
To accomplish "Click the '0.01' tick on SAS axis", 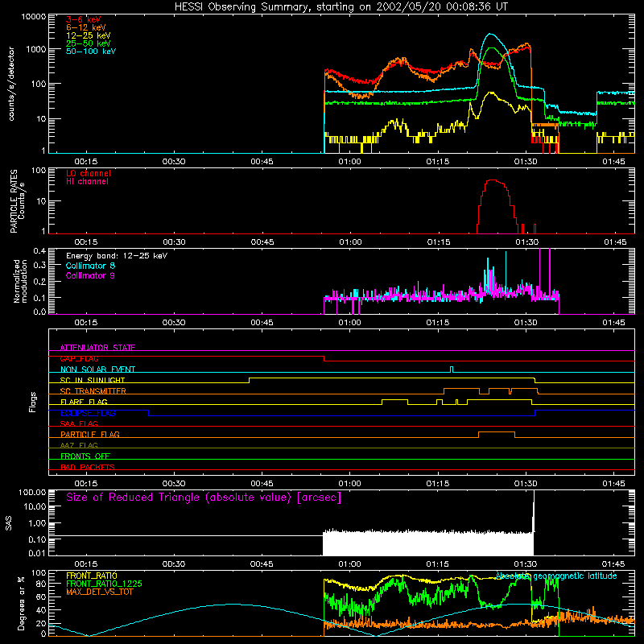I will point(37,553).
